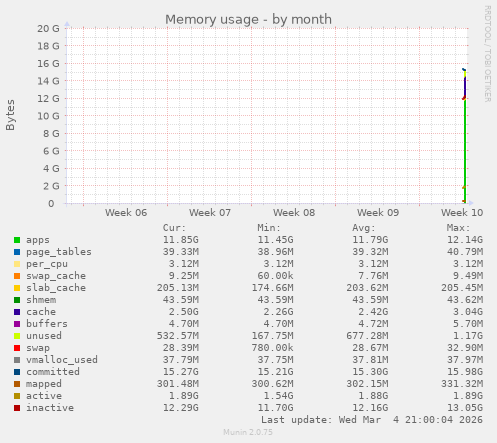Image resolution: width=497 pixels, height=443 pixels.
Task: Click the slab_cache yellow legend swatch
Action: tap(17, 288)
